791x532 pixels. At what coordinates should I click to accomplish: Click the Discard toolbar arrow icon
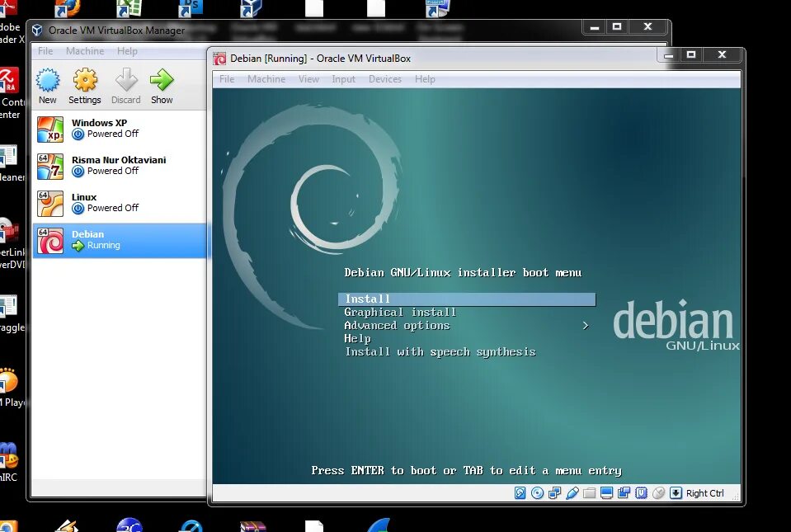click(x=126, y=80)
